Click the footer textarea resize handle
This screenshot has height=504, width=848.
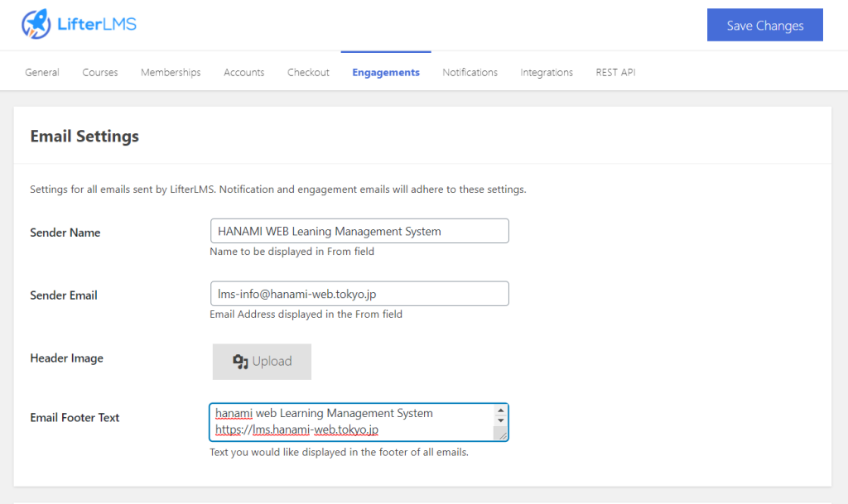pyautogui.click(x=502, y=434)
